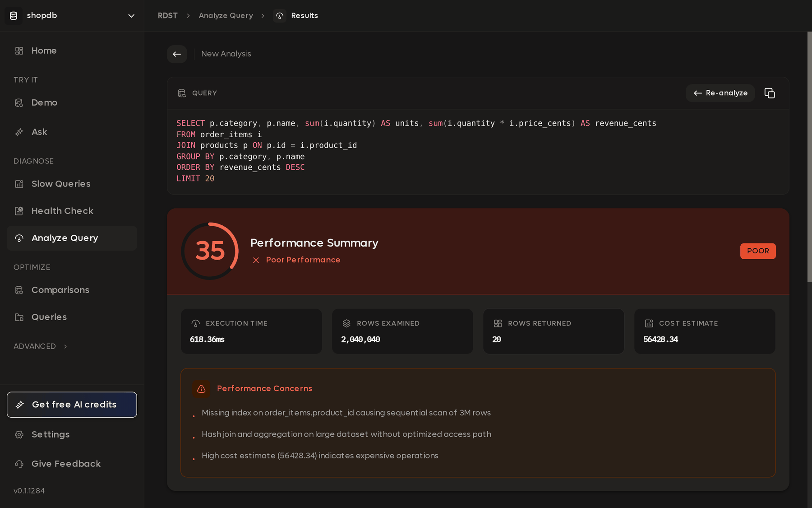Viewport: 812px width, 508px height.
Task: Click sparkle icon on AI credits button
Action: 20,405
